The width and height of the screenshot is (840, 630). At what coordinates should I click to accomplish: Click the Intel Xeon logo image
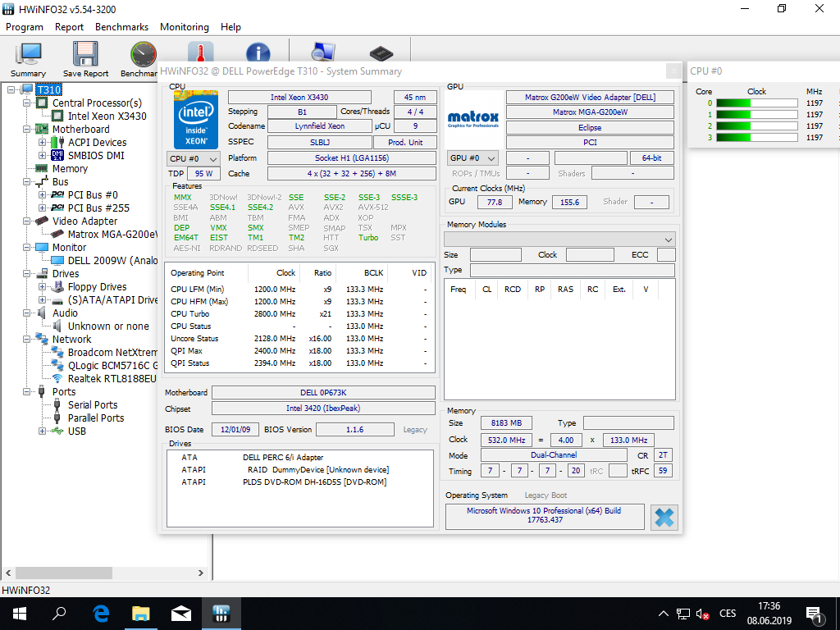(196, 120)
